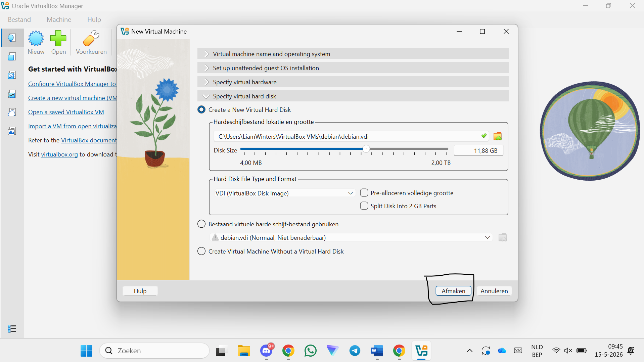Open the Chrome icon next to Word

coord(399,351)
